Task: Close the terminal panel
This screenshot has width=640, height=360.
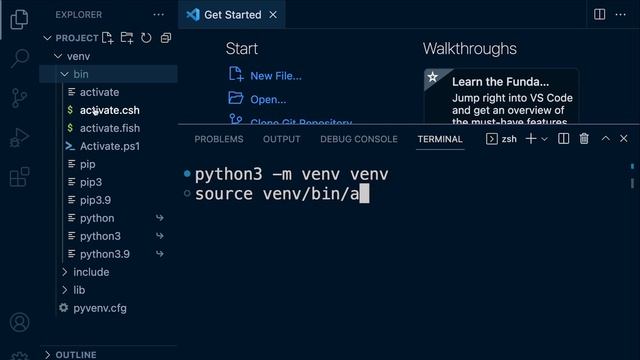Action: (x=624, y=139)
